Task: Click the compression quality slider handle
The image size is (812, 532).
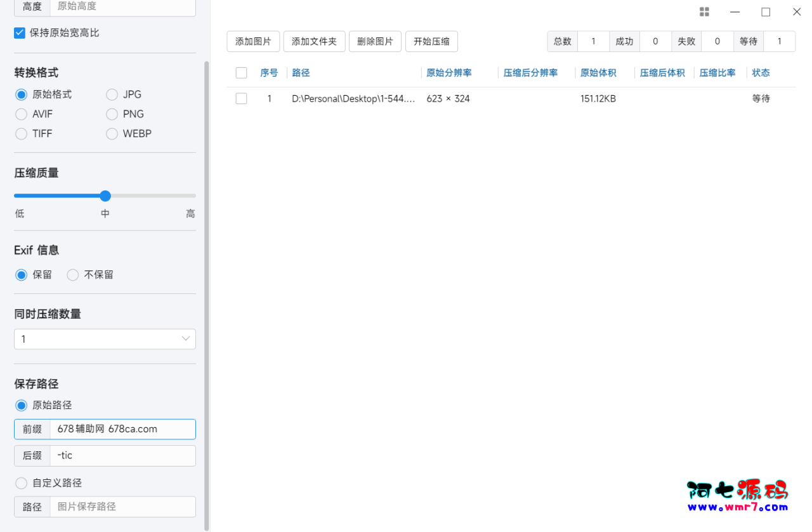Action: tap(105, 196)
